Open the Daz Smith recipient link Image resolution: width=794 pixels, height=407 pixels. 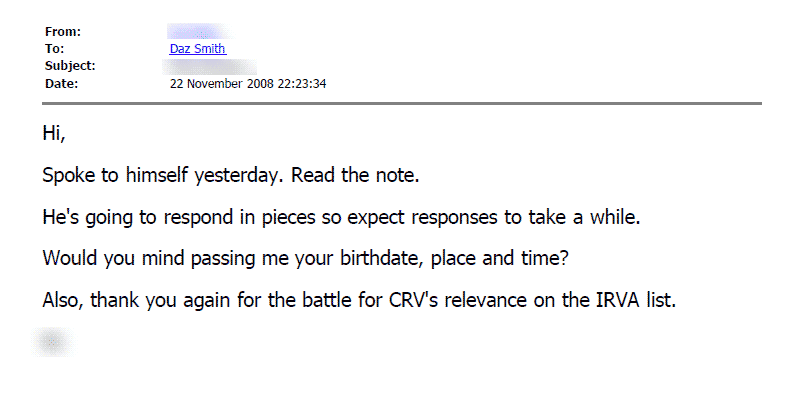198,49
